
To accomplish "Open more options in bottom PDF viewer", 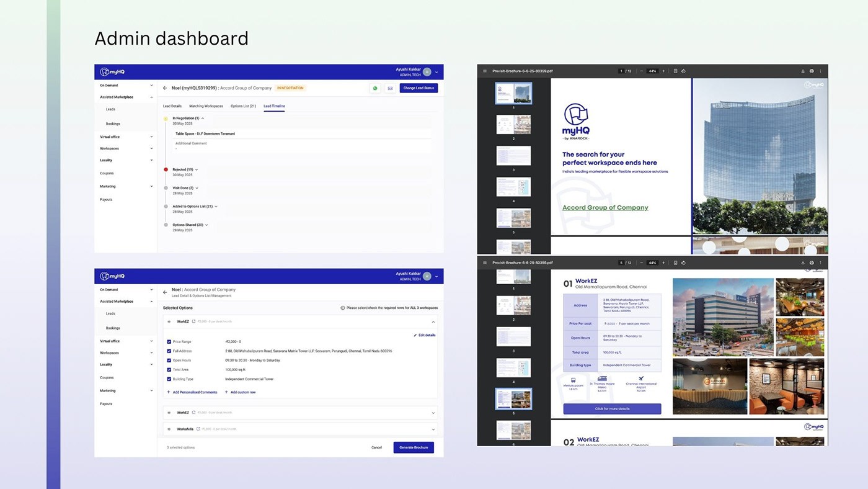I will tap(820, 262).
